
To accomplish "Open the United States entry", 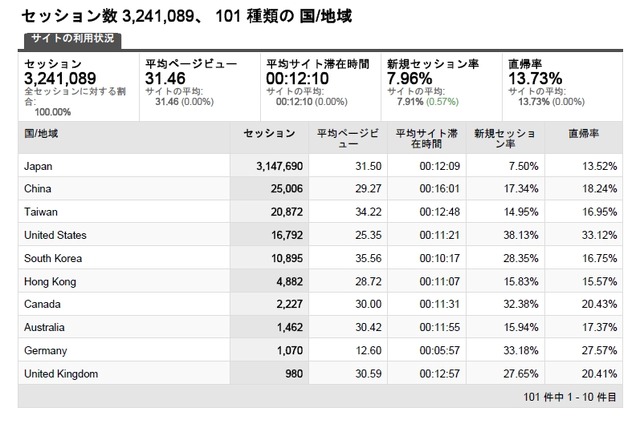I will [55, 235].
